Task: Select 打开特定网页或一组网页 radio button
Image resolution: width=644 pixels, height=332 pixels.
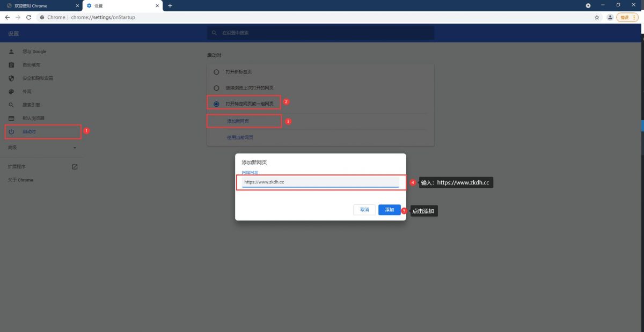Action: [216, 104]
